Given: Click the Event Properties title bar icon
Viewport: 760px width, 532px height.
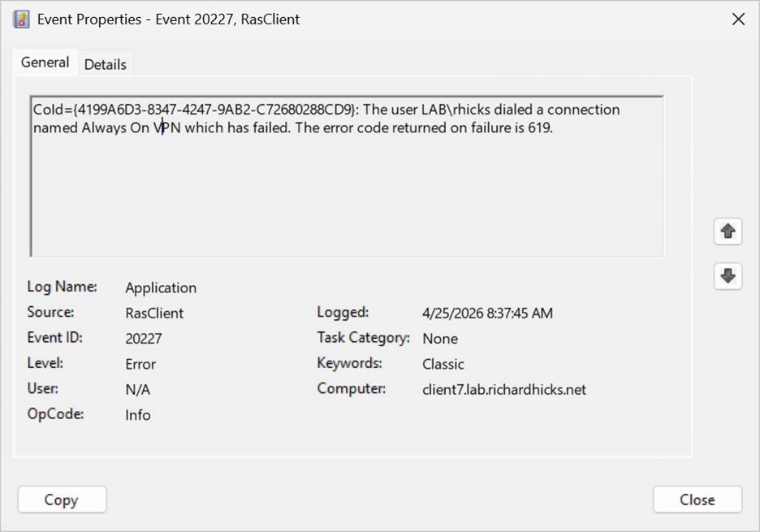Looking at the screenshot, I should point(22,19).
